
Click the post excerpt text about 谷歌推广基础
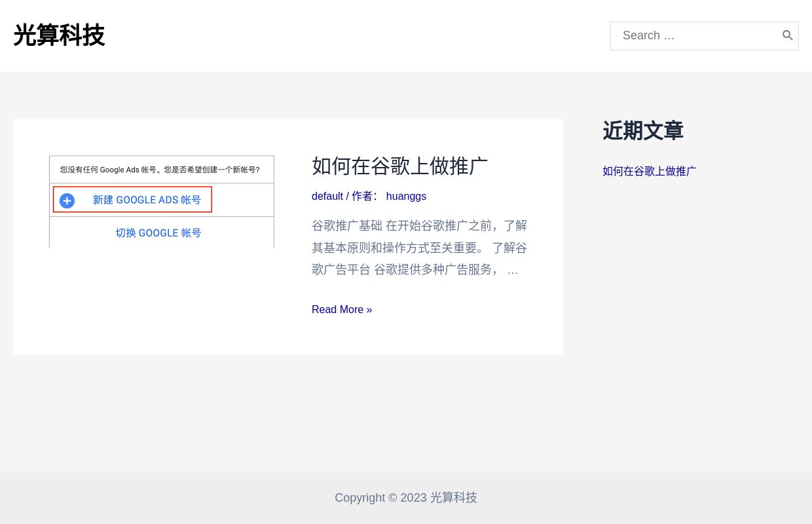coord(419,248)
